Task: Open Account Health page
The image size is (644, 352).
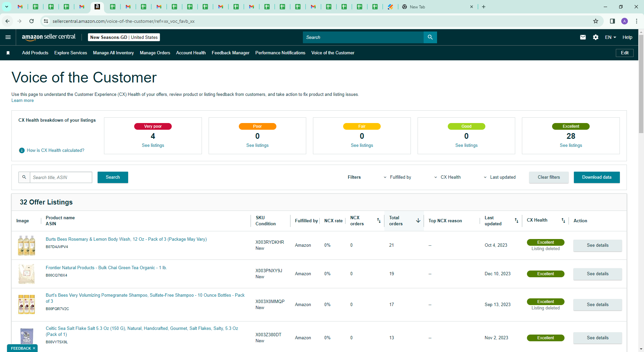Action: tap(191, 53)
